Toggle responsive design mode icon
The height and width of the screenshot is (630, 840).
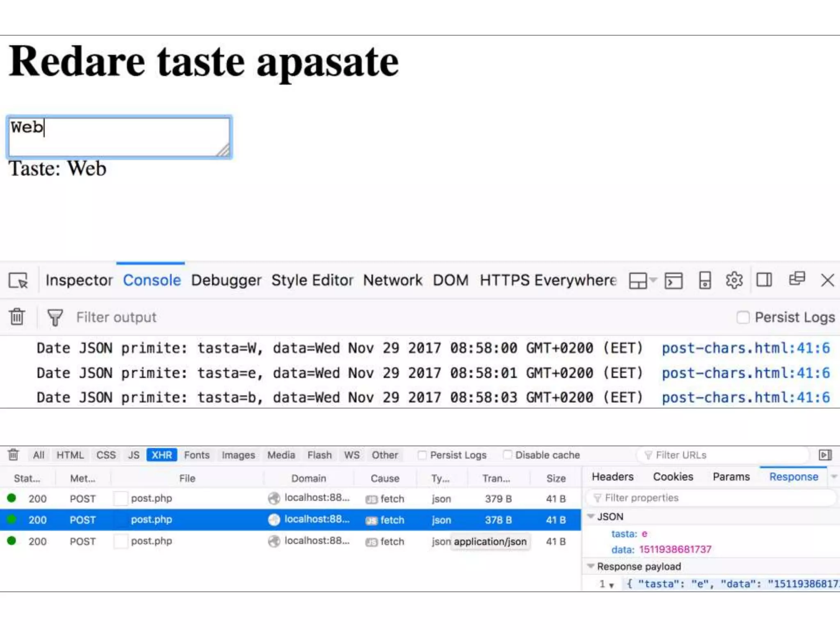(705, 281)
